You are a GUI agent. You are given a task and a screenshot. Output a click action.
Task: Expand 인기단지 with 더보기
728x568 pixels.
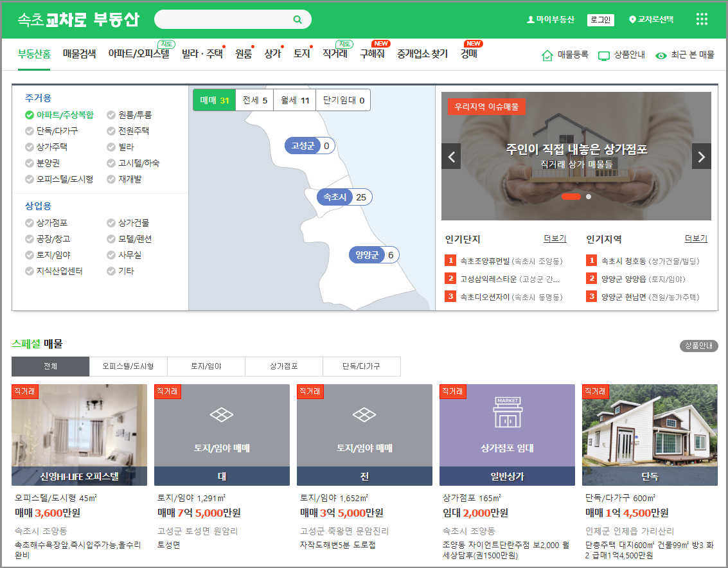[554, 238]
